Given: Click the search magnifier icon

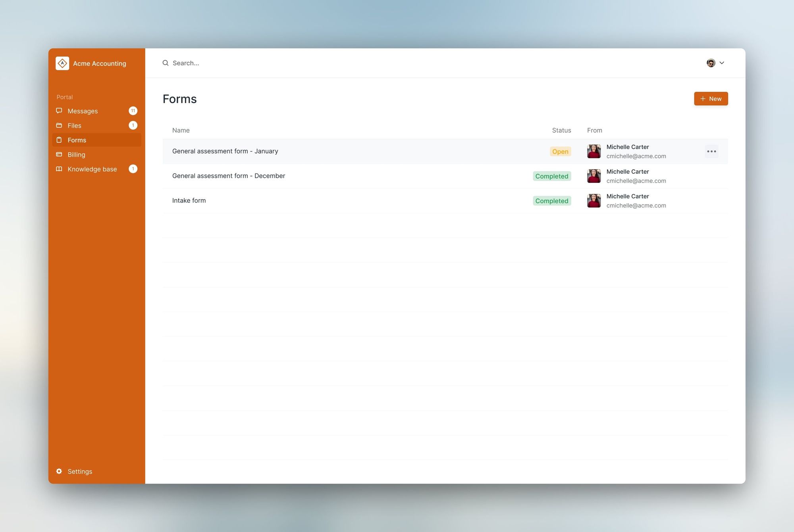Looking at the screenshot, I should click(166, 63).
